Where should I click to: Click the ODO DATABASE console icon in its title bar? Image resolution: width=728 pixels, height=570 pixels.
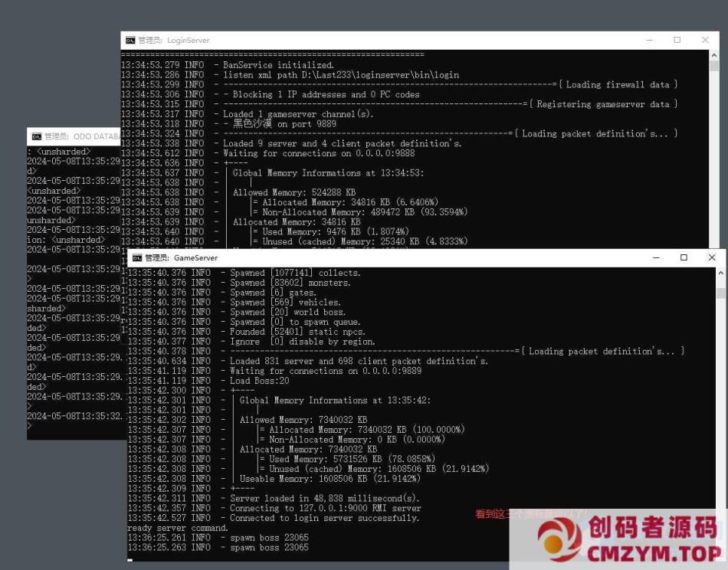tap(37, 136)
